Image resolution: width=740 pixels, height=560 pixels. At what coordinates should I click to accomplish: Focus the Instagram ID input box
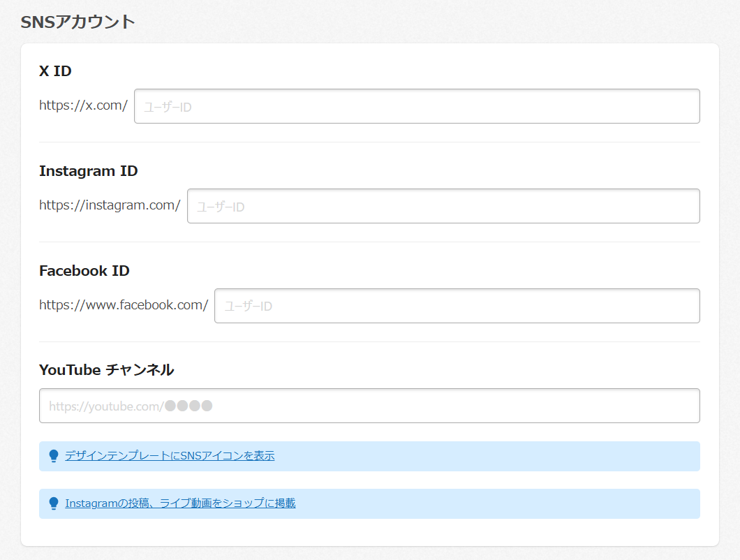[443, 206]
